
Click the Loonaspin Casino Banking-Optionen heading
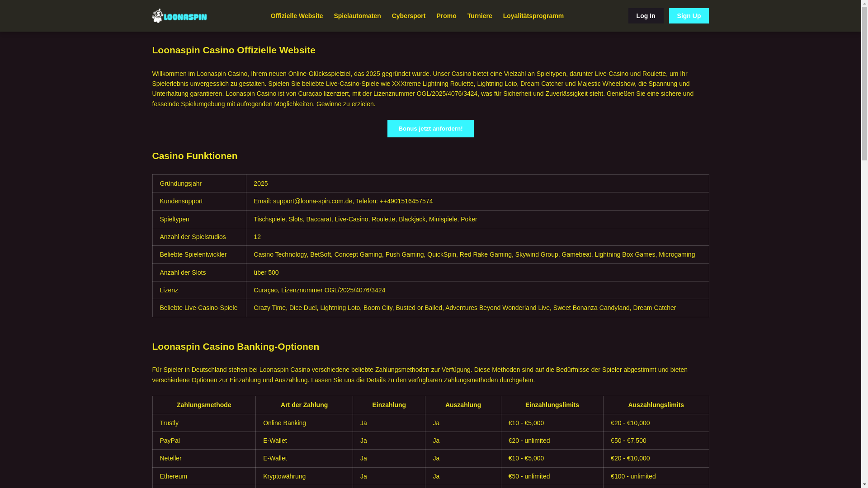(236, 347)
